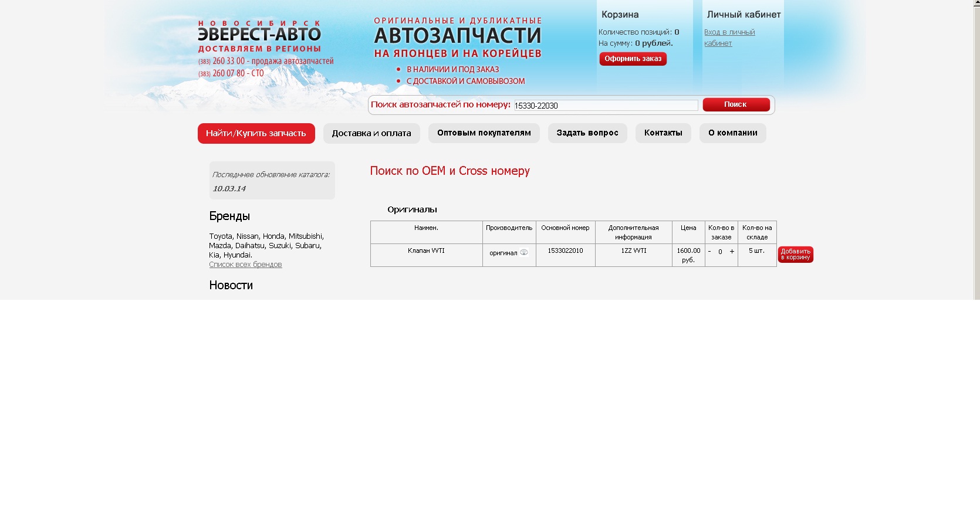Open Доставка и оплата menu tab
Image resolution: width=980 pixels, height=528 pixels.
coord(371,133)
